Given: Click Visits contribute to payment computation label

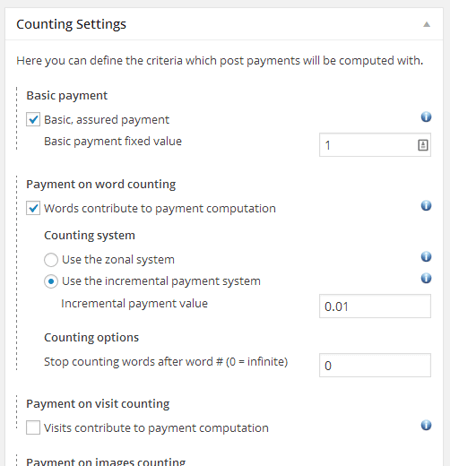Looking at the screenshot, I should coord(156,428).
